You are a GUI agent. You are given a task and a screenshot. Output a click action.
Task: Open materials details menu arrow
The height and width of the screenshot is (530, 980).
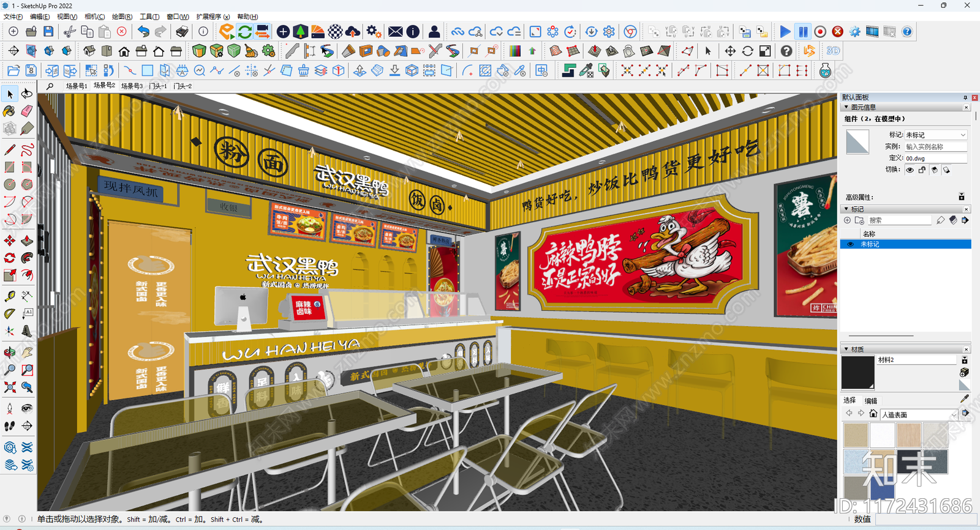pyautogui.click(x=965, y=414)
